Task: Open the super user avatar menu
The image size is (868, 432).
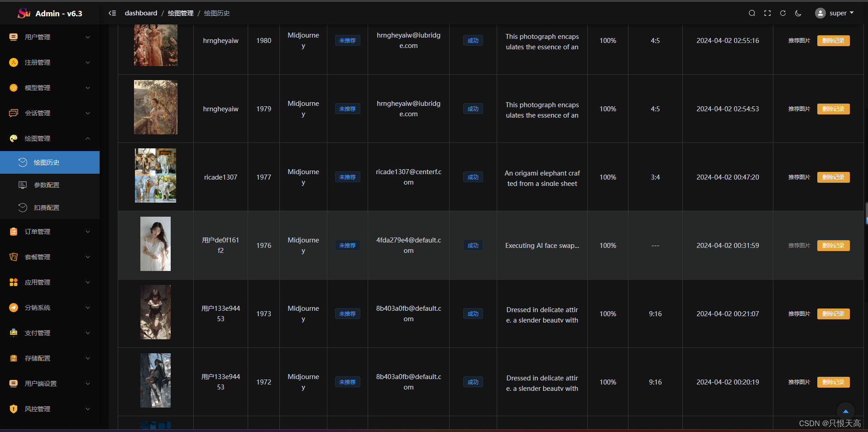Action: point(834,13)
